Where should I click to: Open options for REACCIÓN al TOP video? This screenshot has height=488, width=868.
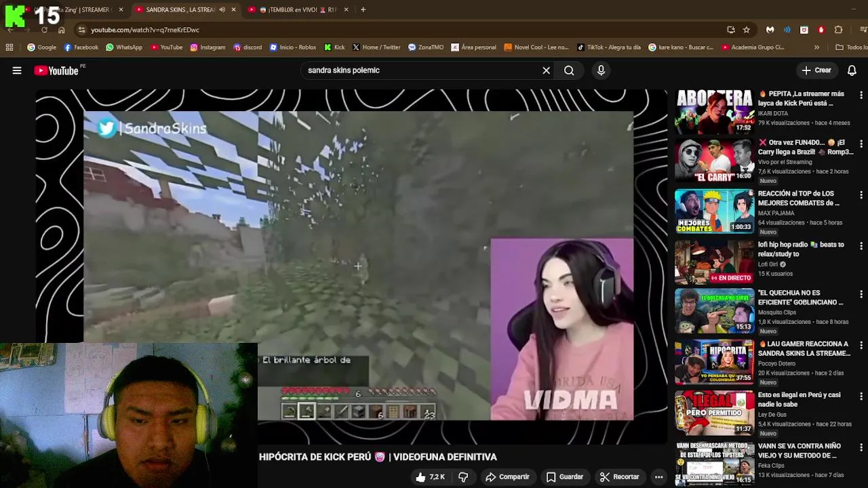coord(861,195)
